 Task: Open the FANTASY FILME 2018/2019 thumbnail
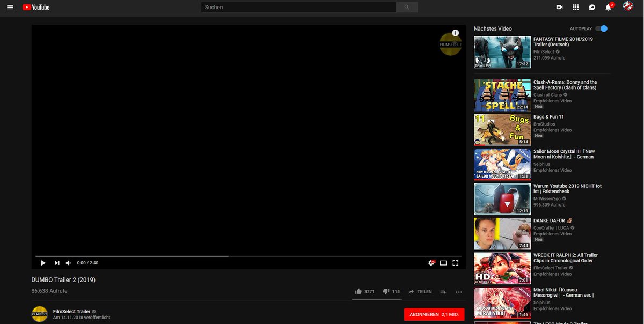[x=502, y=52]
